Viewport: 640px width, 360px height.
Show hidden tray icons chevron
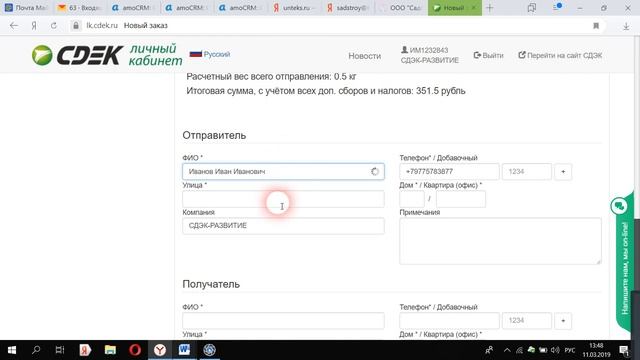click(x=507, y=350)
